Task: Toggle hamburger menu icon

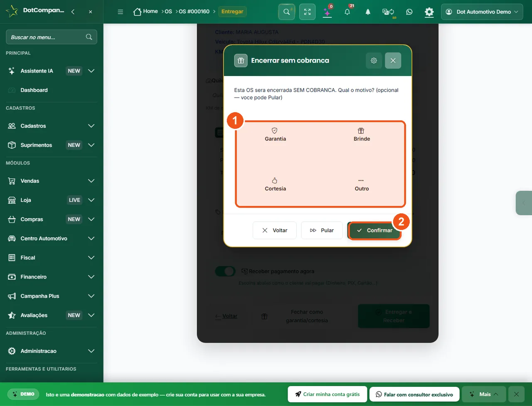Action: pyautogui.click(x=121, y=12)
